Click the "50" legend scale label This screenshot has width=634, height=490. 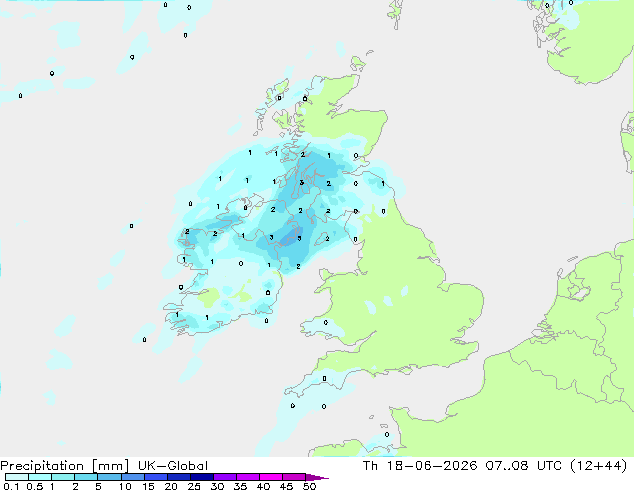[x=309, y=486]
